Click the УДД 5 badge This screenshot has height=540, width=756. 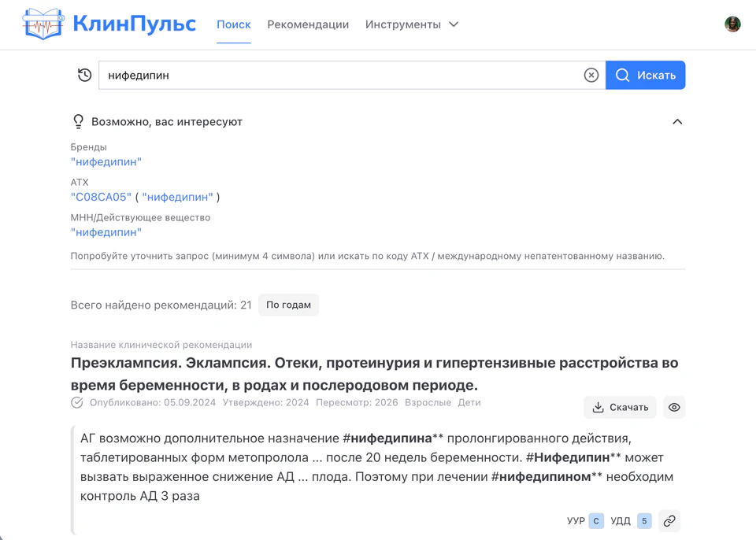coord(644,521)
